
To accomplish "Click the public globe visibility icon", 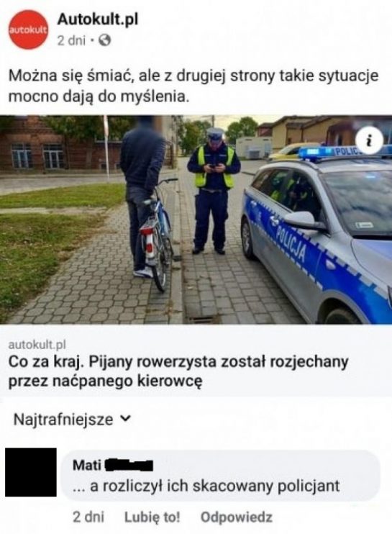I will tap(105, 41).
